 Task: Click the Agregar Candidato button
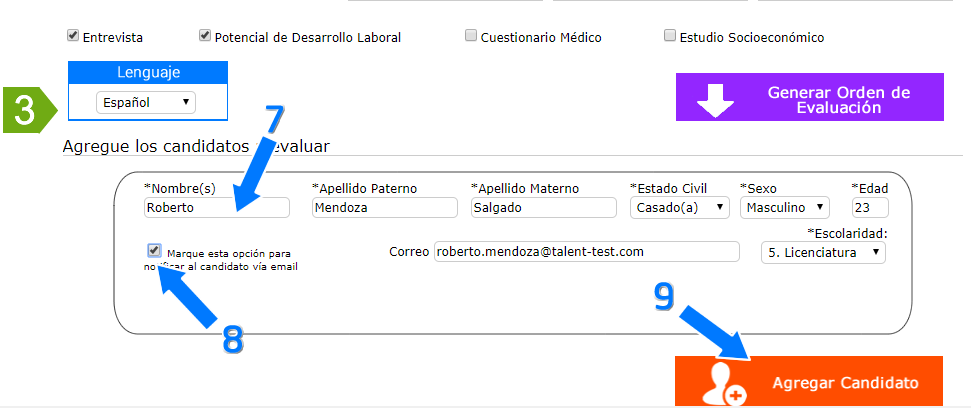[x=808, y=383]
